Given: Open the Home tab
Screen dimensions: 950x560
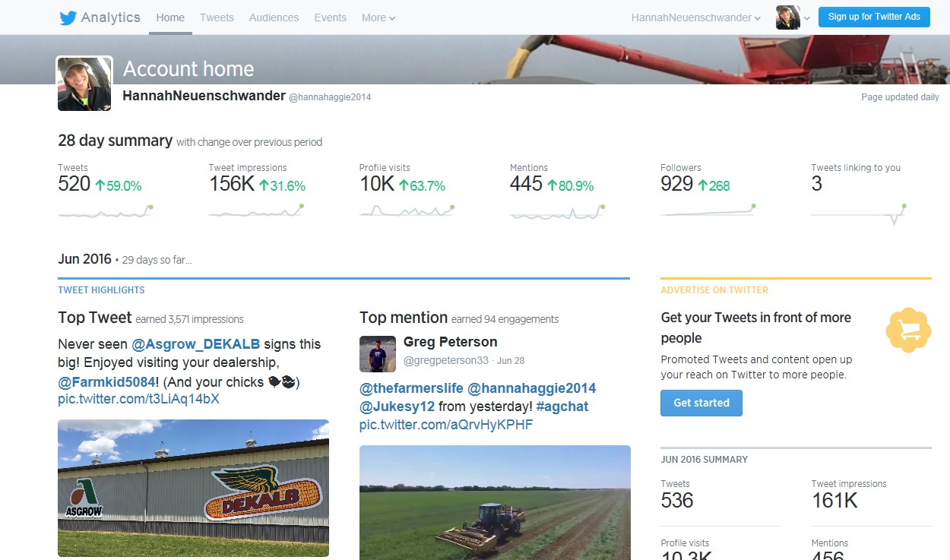Looking at the screenshot, I should (170, 17).
